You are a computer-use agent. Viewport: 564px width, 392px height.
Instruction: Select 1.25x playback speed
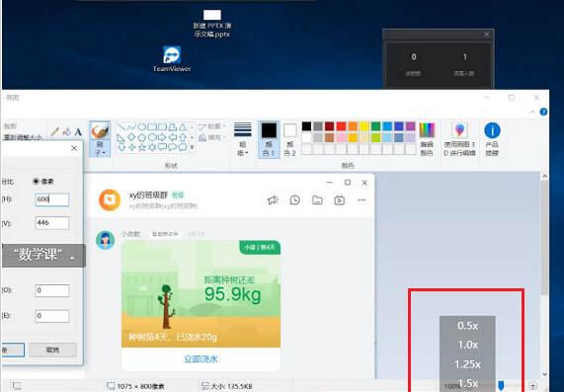[467, 364]
